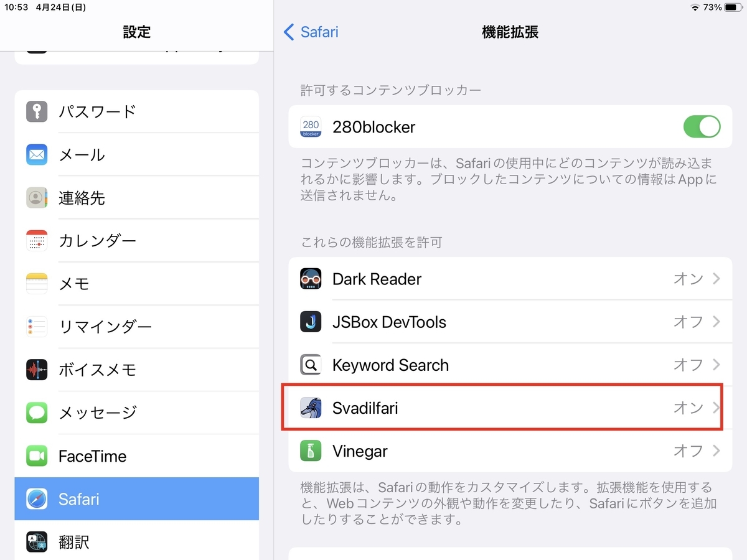Tap the Voice Memos waveform icon
Screen dimensions: 747x560
click(x=37, y=370)
